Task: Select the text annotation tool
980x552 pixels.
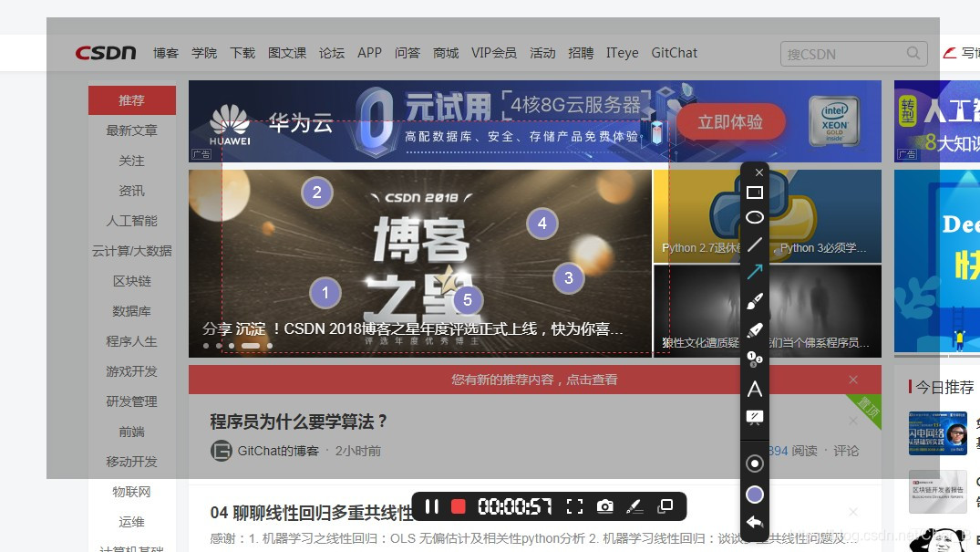Action: pyautogui.click(x=755, y=389)
